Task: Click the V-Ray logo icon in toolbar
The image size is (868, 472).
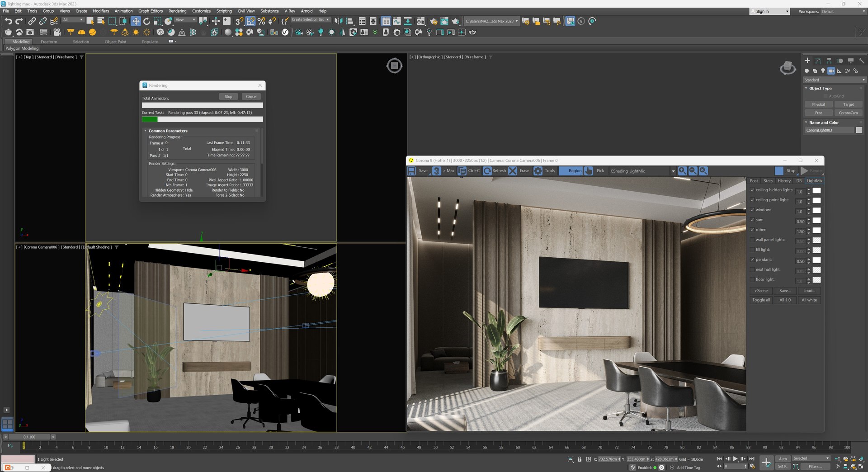Action: pyautogui.click(x=285, y=32)
